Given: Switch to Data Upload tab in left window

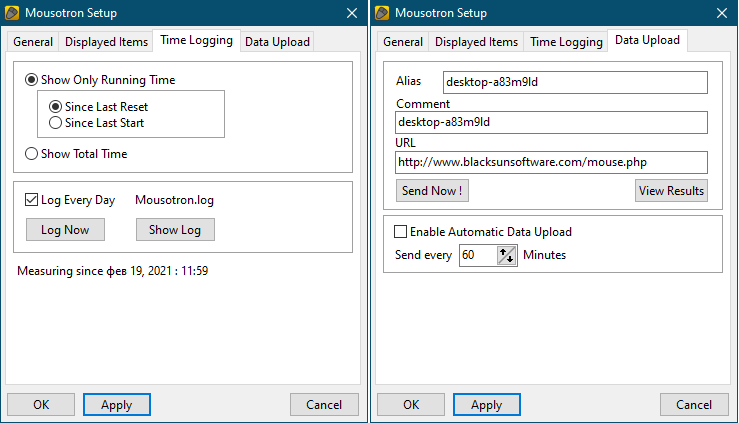Looking at the screenshot, I should [277, 41].
